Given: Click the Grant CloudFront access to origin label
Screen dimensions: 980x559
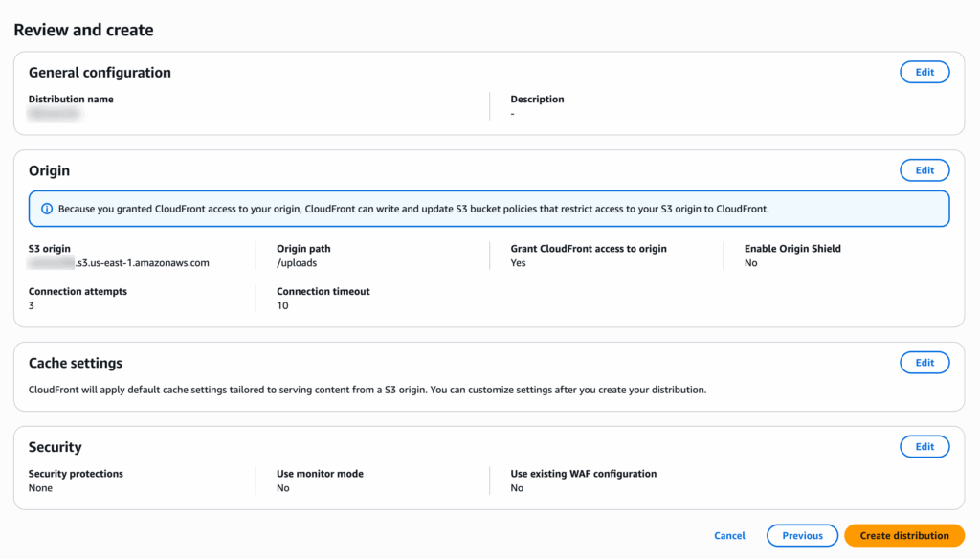Looking at the screenshot, I should point(589,248).
